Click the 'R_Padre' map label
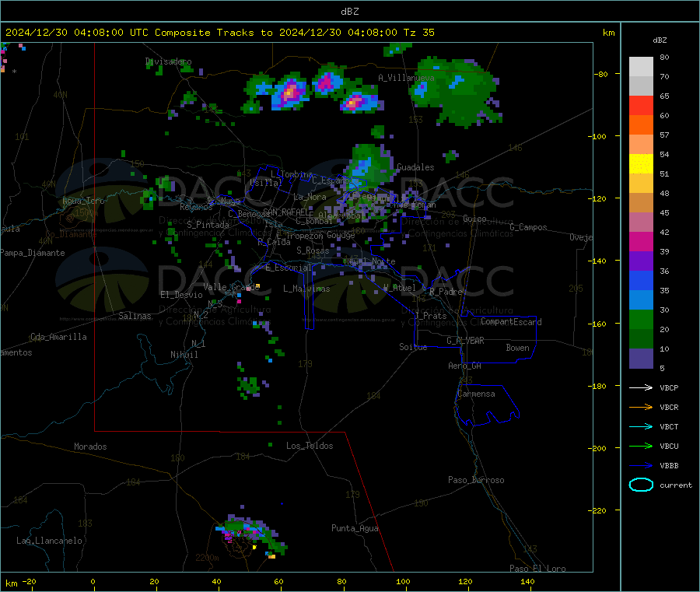700x592 pixels. click(x=446, y=292)
